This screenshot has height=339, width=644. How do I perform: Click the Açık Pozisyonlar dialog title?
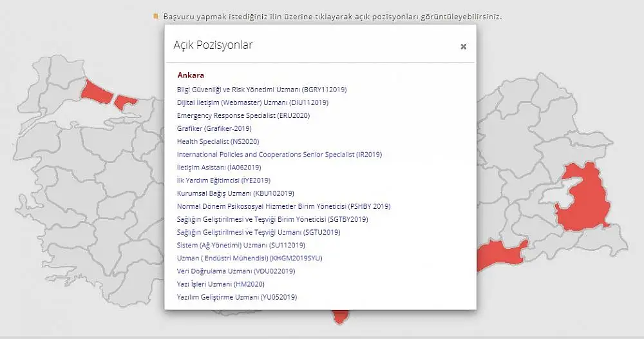(213, 45)
